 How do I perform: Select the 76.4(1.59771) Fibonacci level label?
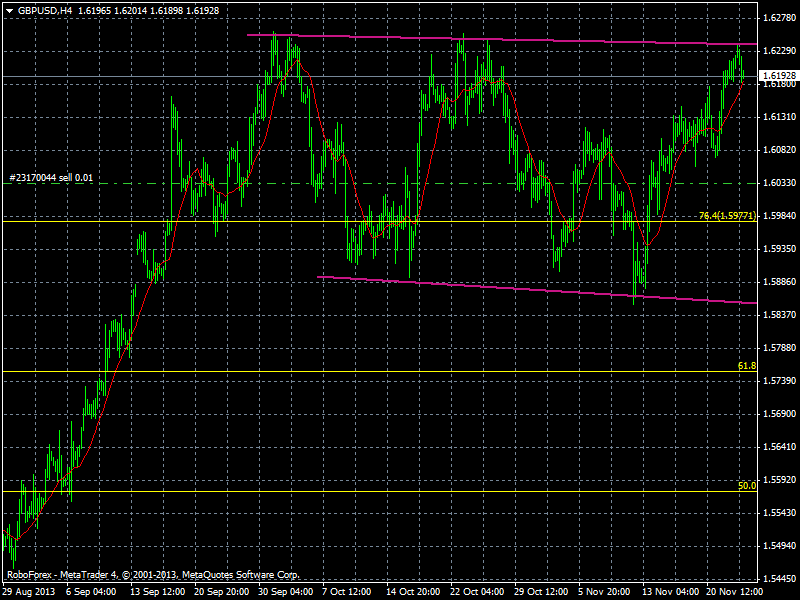(727, 216)
